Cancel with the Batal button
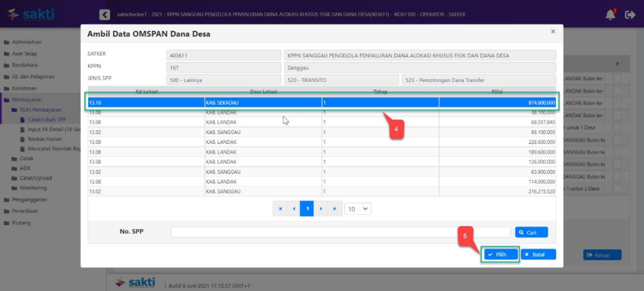Viewport: 644px width, 291px height. (538, 254)
